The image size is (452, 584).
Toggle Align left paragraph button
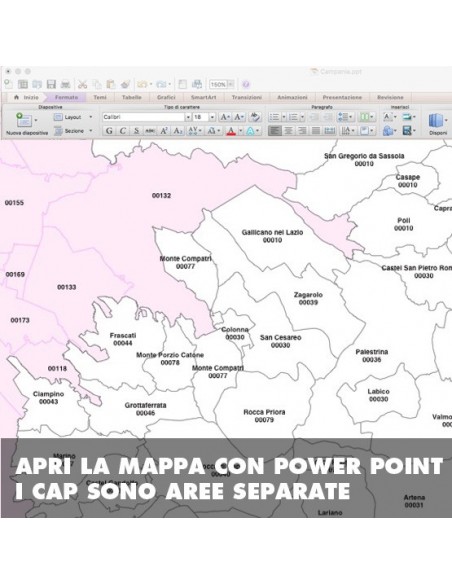(274, 131)
